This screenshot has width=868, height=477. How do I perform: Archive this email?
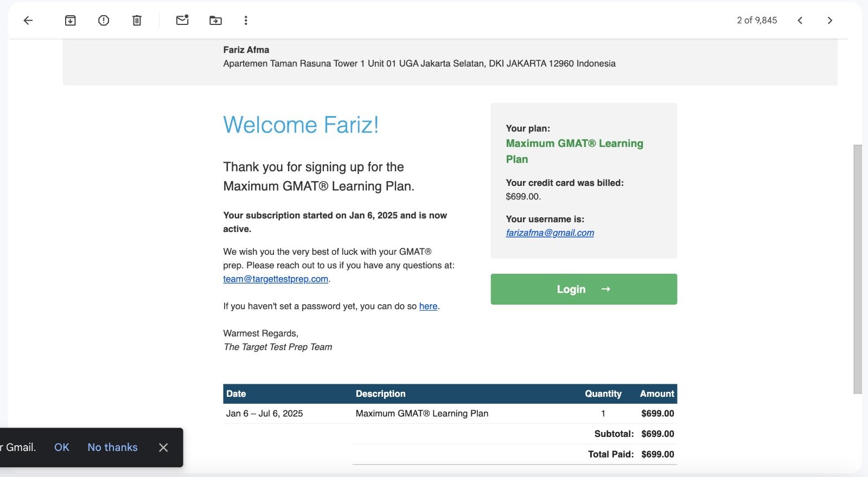click(70, 21)
